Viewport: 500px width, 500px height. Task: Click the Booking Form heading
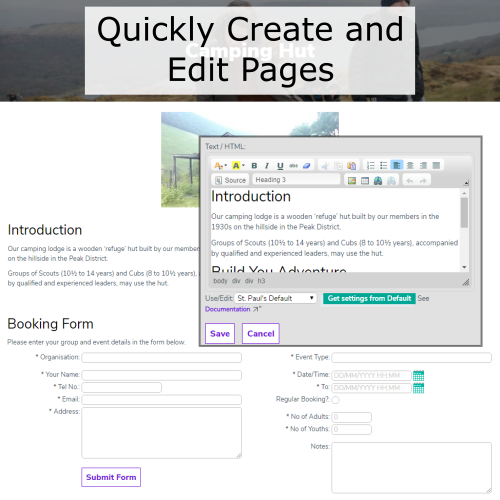[x=50, y=324]
